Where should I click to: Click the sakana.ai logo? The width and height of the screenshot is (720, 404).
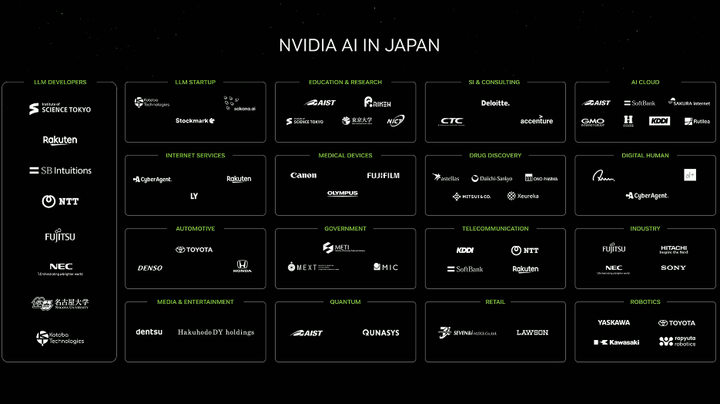tap(240, 104)
